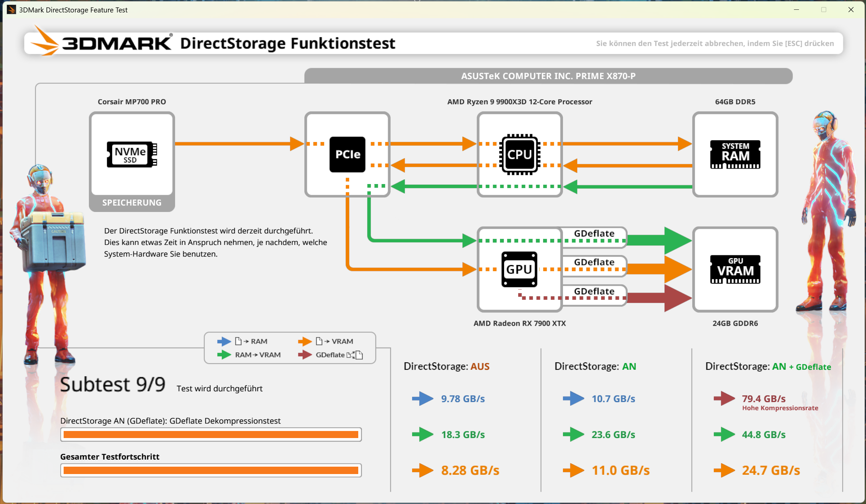Screen dimensions: 866x504
Task: Click green arrow beside 23.6 GB/s
Action: pos(573,434)
